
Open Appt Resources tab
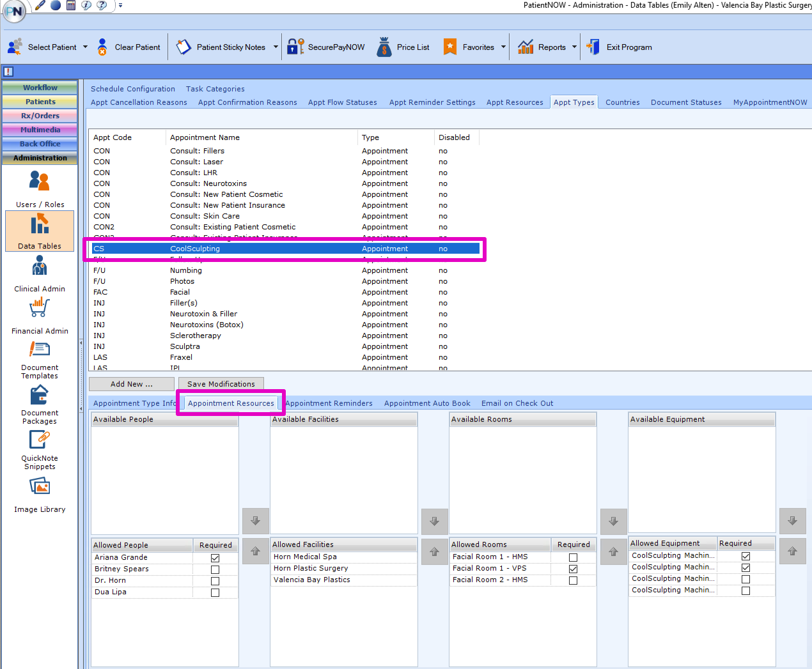(x=515, y=102)
